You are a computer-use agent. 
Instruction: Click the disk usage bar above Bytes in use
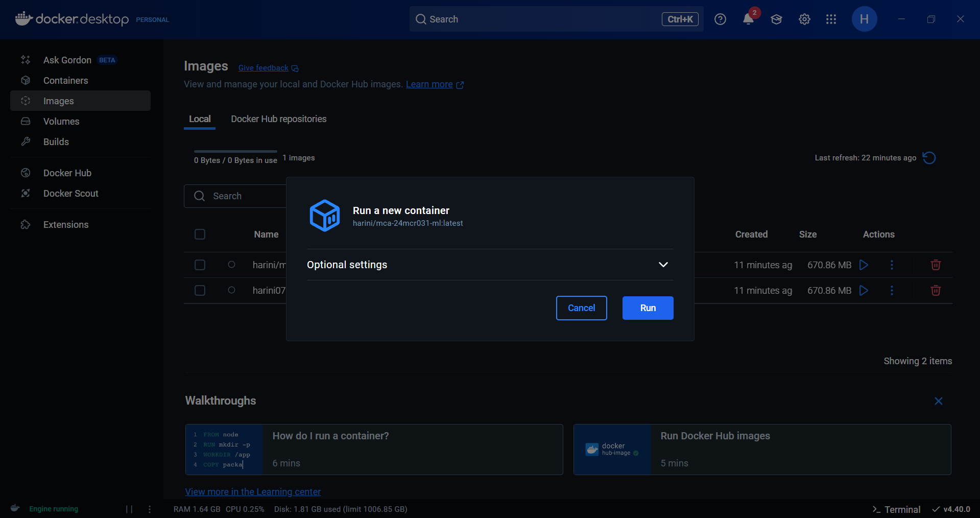point(235,151)
